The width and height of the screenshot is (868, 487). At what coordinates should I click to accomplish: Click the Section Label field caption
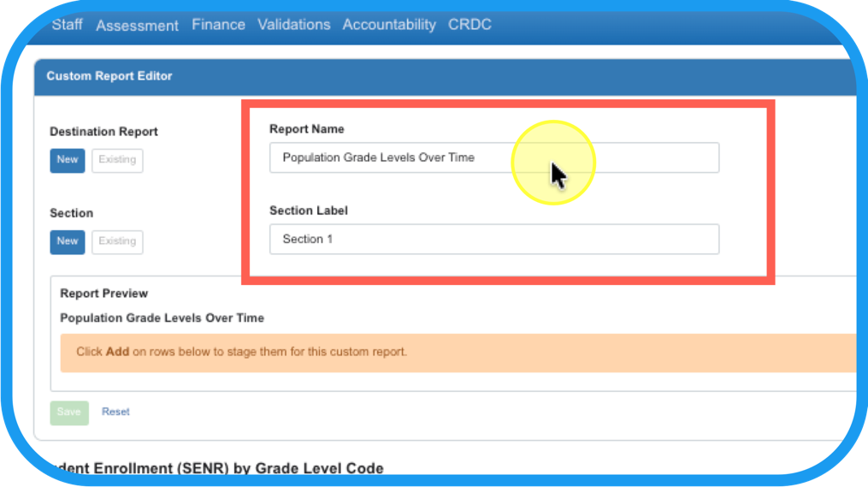308,211
